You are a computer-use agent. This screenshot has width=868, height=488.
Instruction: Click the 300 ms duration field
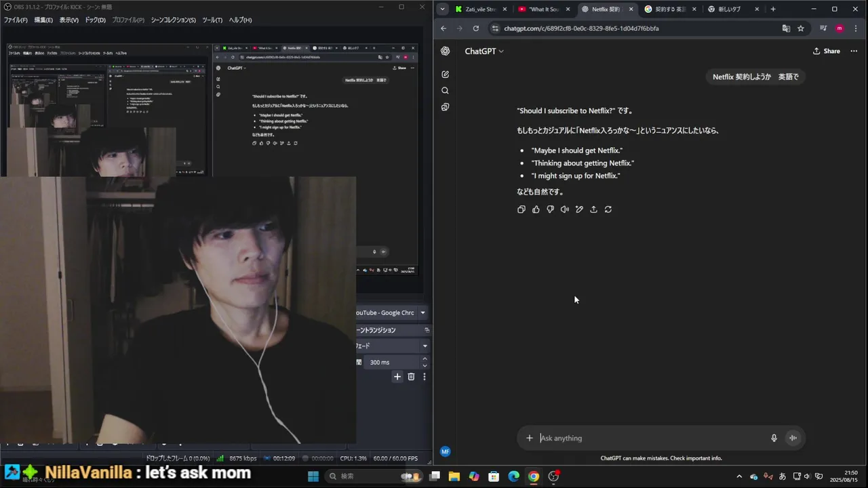pos(393,362)
